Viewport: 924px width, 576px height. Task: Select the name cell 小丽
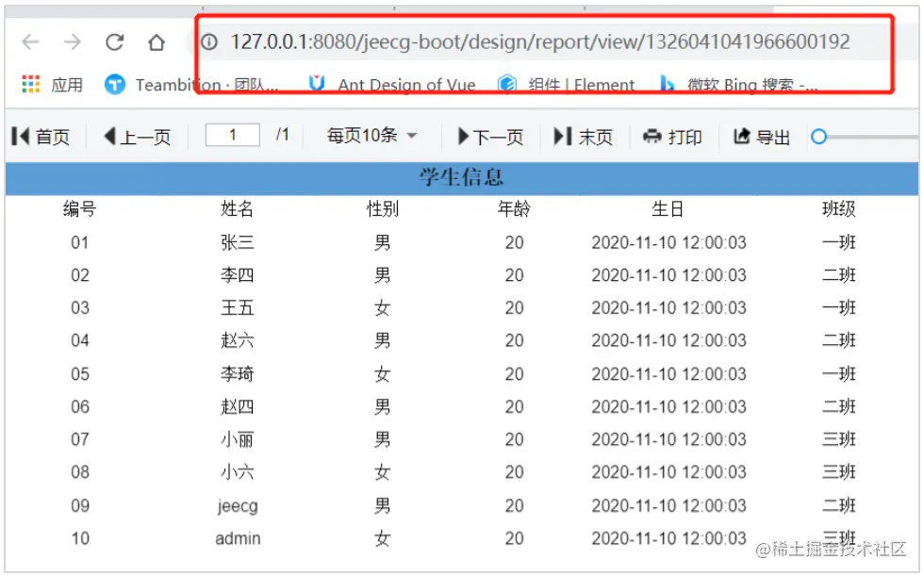(x=237, y=438)
